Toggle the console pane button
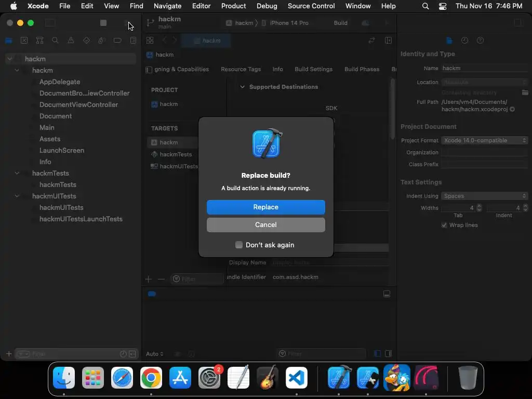 coord(389,353)
